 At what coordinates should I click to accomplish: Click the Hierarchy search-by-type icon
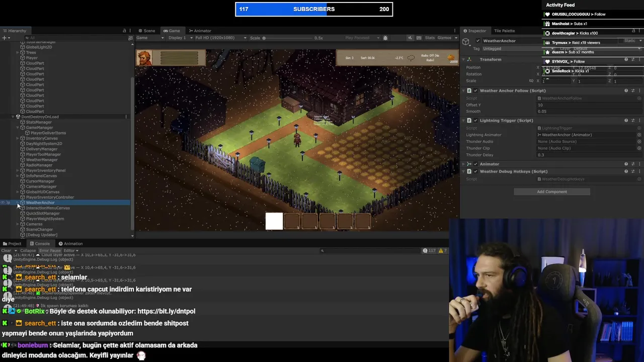tap(130, 38)
